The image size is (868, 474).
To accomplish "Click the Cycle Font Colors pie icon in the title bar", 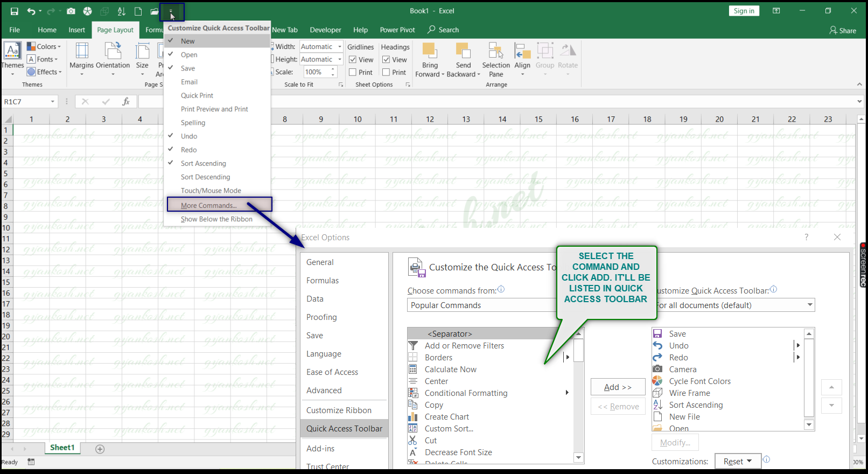I will (88, 11).
